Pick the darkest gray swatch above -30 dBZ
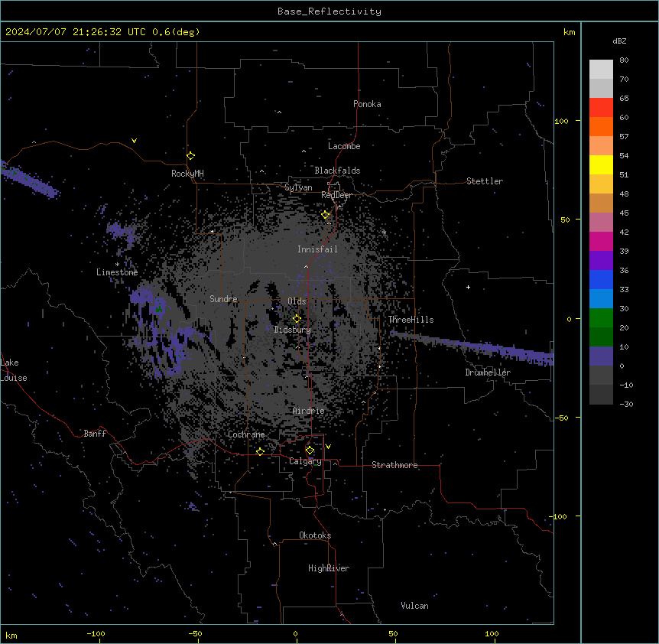The width and height of the screenshot is (659, 644). (x=601, y=395)
